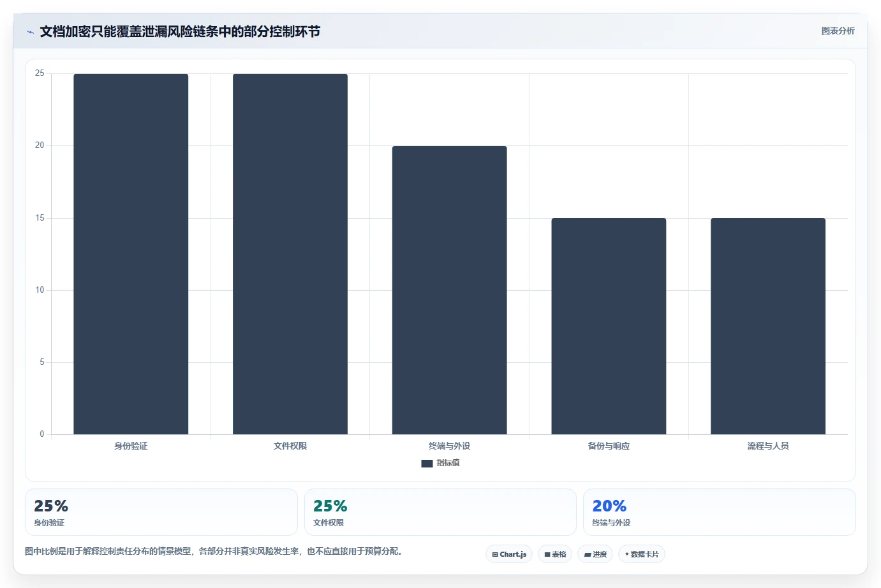The width and height of the screenshot is (881, 588).
Task: Open the 25% 文件权限 stat card
Action: click(440, 512)
